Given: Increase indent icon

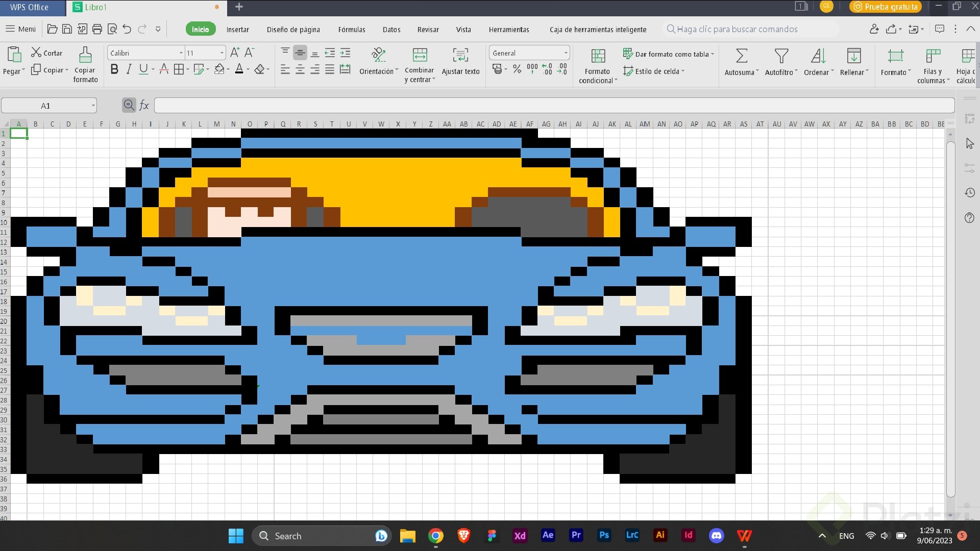Looking at the screenshot, I should click(346, 52).
